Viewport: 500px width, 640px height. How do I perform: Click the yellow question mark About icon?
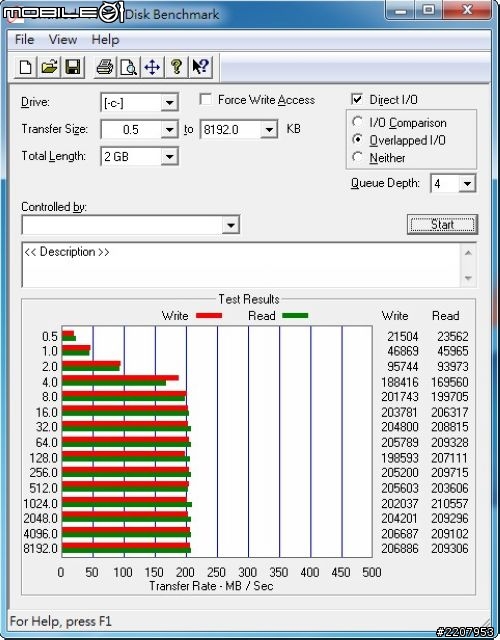(176, 67)
